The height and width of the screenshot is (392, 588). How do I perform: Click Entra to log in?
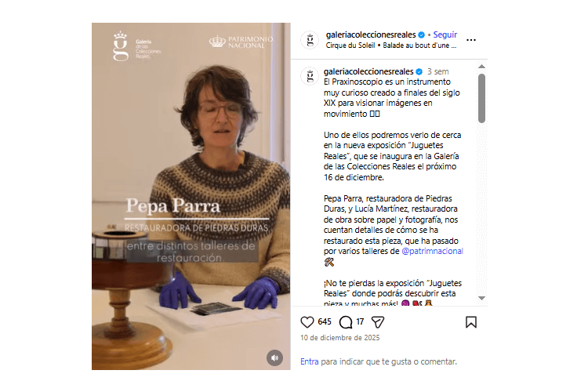[x=310, y=361]
